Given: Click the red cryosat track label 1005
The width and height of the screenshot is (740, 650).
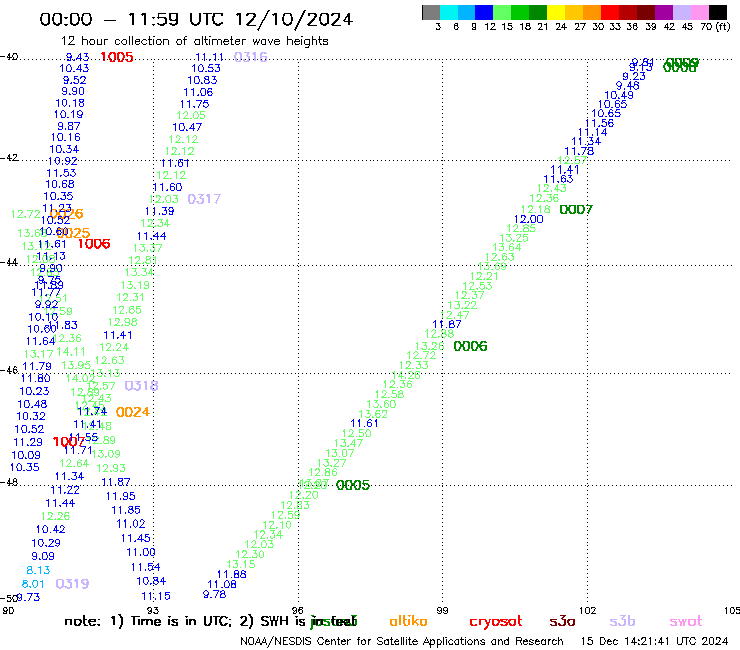Looking at the screenshot, I should [117, 57].
